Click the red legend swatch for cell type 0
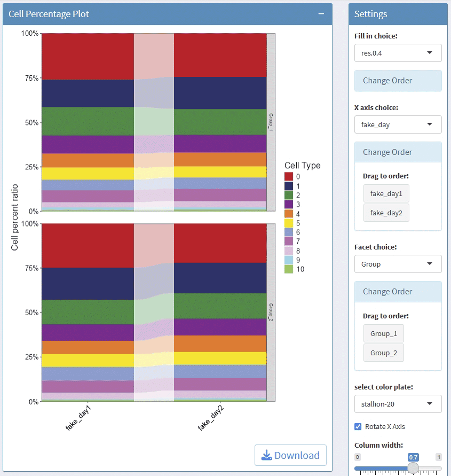 289,176
